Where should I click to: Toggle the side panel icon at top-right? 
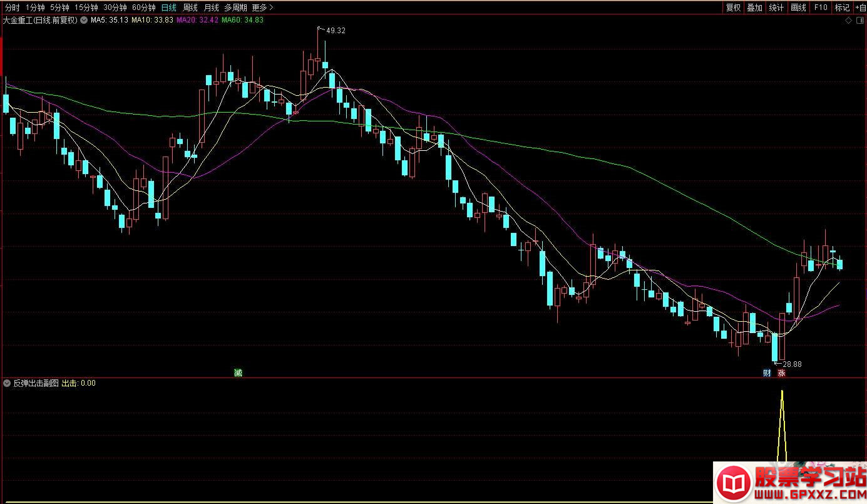(859, 21)
